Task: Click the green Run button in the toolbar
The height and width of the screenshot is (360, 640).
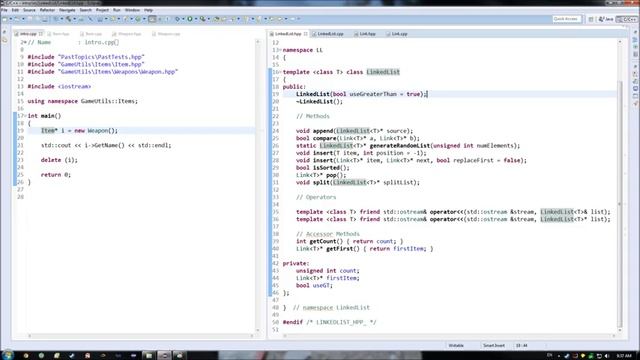Action: (x=190, y=19)
